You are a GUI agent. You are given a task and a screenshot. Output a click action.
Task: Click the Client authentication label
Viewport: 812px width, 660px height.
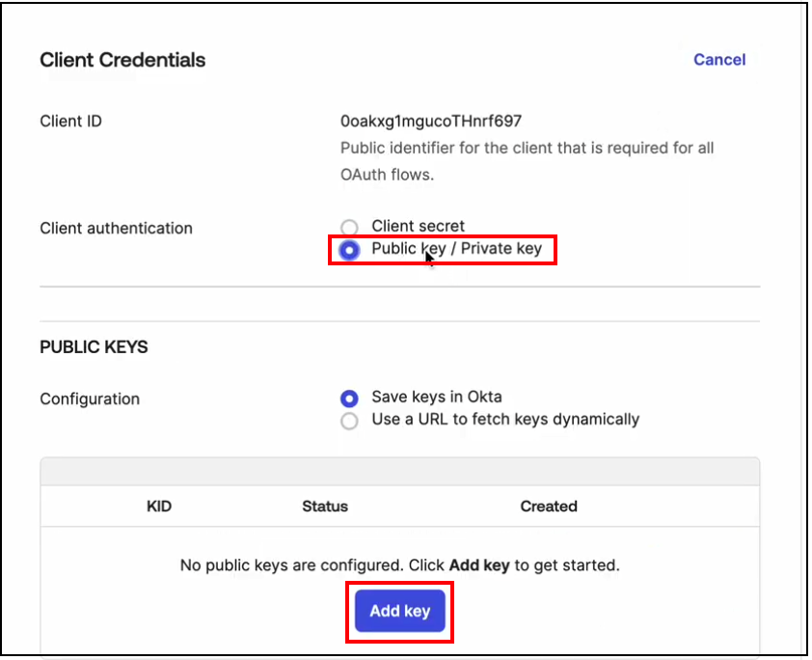tap(116, 228)
